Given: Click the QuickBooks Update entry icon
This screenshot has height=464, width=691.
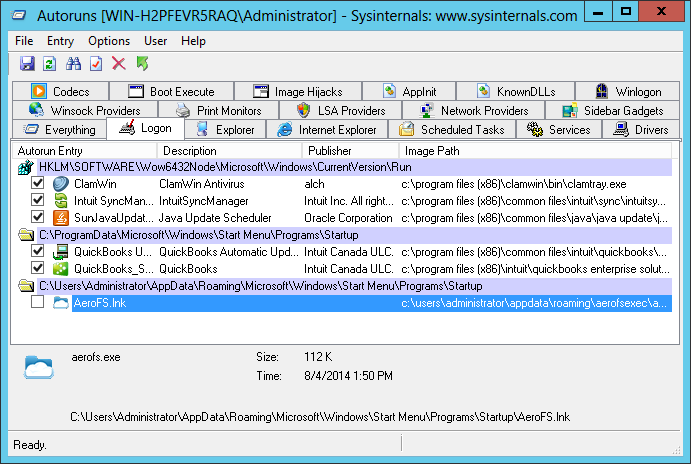Looking at the screenshot, I should coord(61,252).
